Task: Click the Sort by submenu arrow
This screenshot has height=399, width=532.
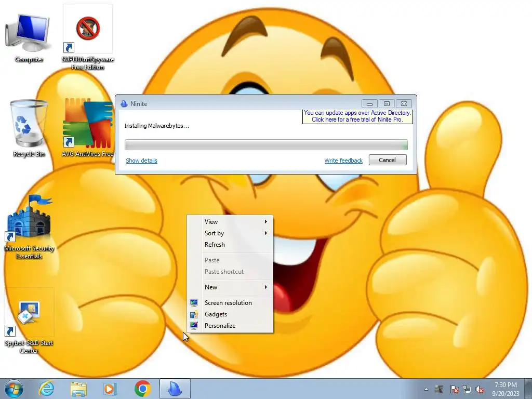Action: pyautogui.click(x=266, y=233)
